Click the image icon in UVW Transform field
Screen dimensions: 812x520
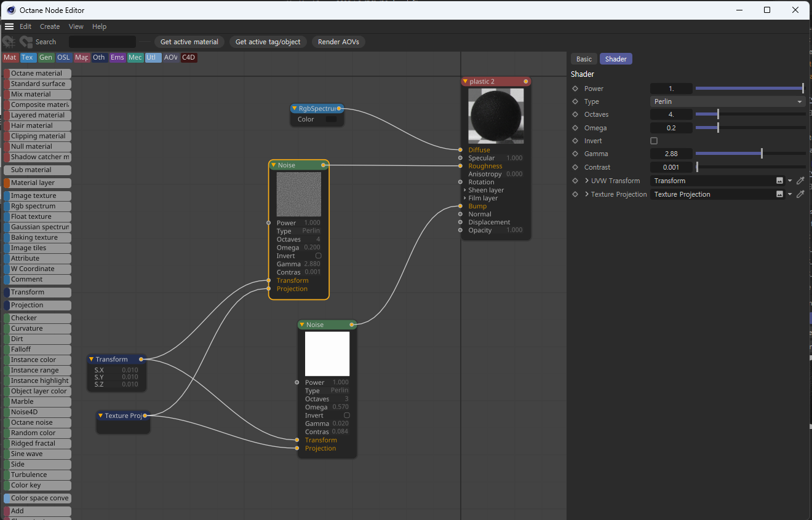[x=780, y=181]
